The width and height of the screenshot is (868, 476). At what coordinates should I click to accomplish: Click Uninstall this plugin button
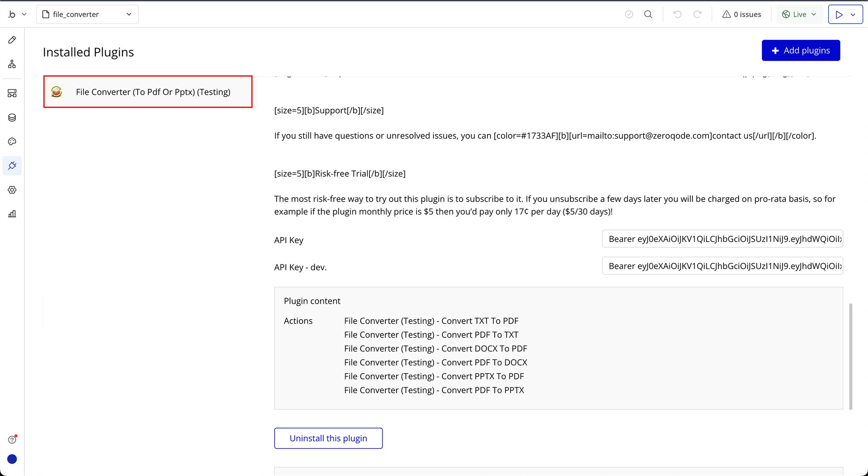[x=328, y=438]
